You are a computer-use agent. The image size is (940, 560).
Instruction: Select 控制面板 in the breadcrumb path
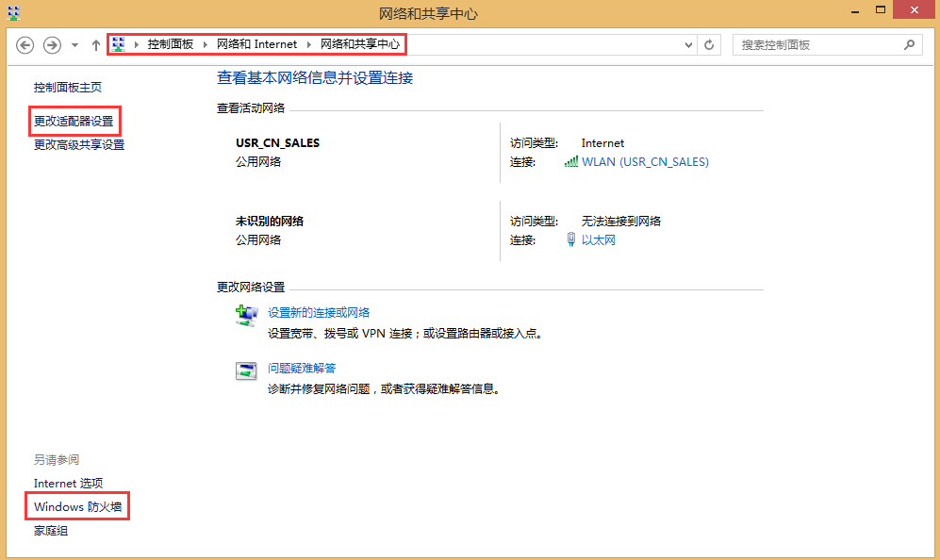[170, 44]
